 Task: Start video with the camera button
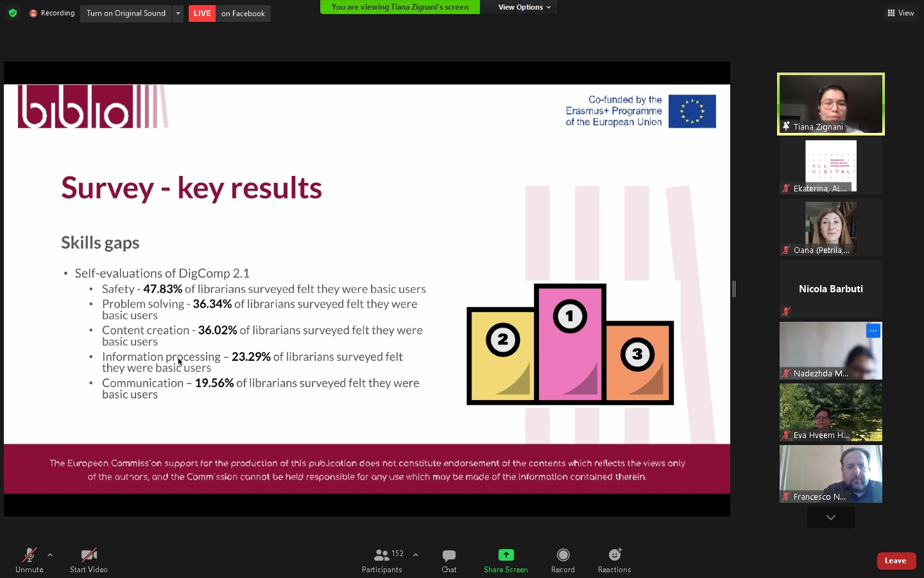click(x=89, y=556)
